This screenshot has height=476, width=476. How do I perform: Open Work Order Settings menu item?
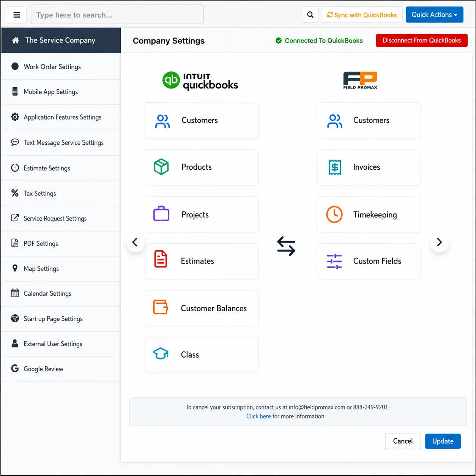click(61, 66)
